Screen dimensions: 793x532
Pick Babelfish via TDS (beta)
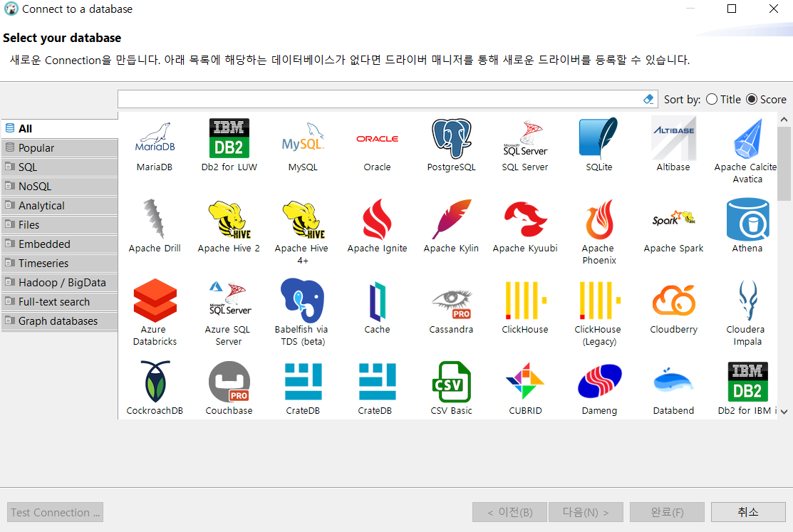(303, 301)
